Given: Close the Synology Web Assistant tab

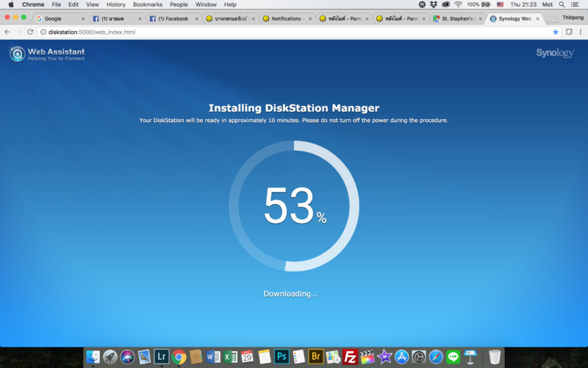Looking at the screenshot, I should pos(537,18).
